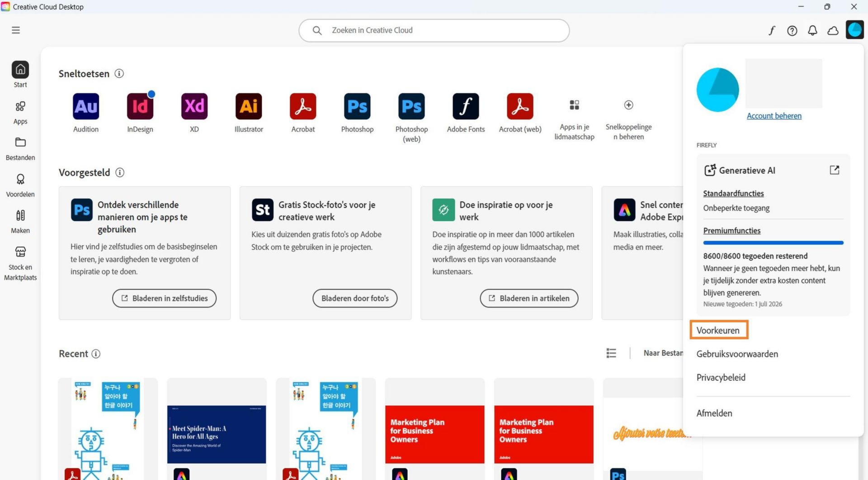Click Bladeren in artikelen button

click(x=529, y=298)
